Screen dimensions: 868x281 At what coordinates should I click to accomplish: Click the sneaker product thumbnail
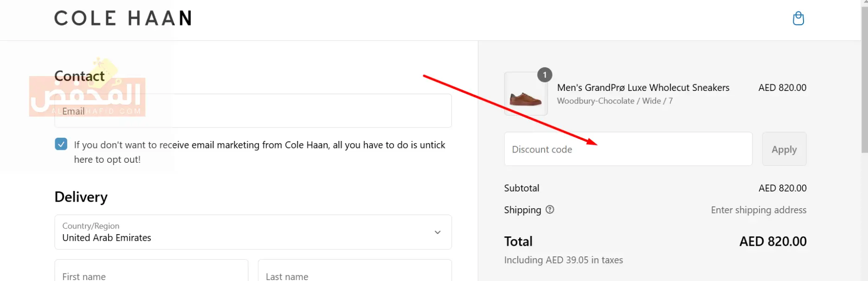pyautogui.click(x=526, y=94)
